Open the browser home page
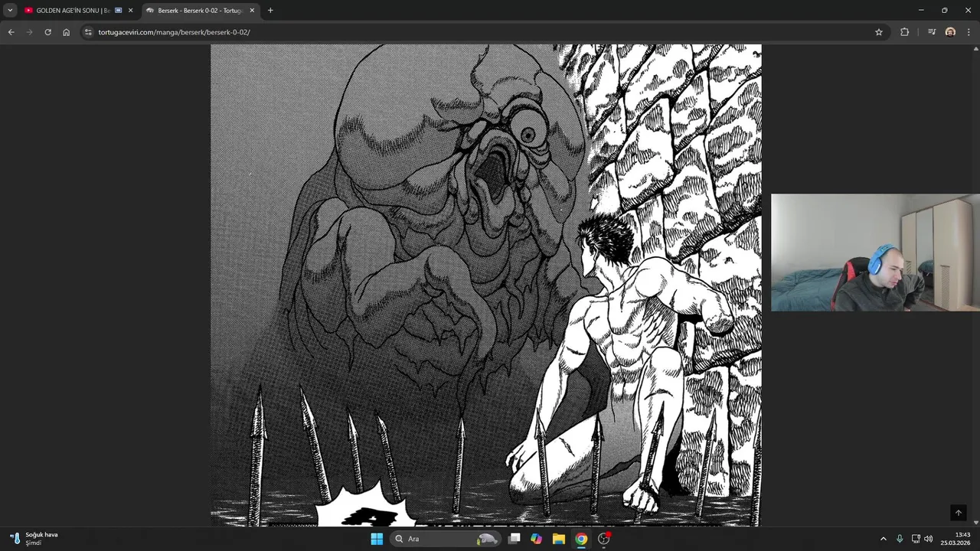Image resolution: width=980 pixels, height=551 pixels. pyautogui.click(x=66, y=32)
